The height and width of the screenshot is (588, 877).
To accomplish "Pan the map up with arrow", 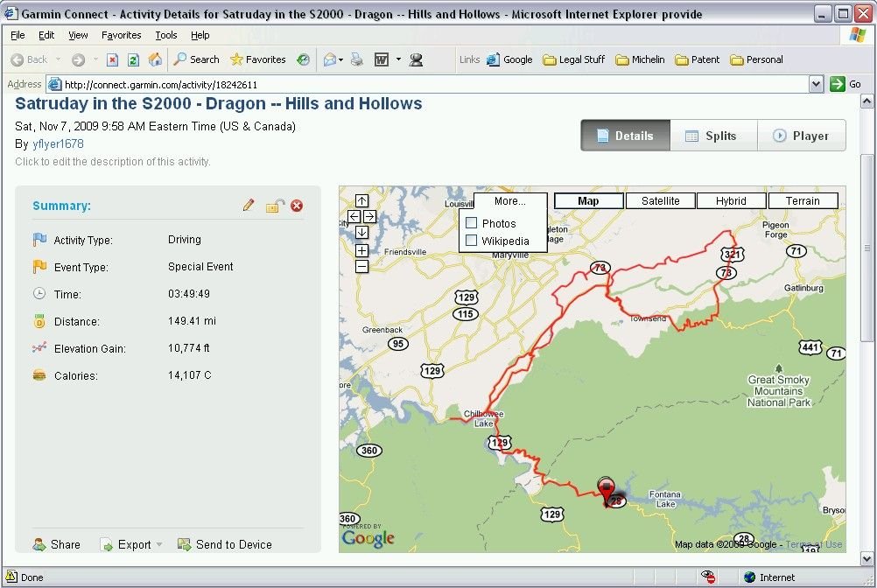I will tap(361, 201).
